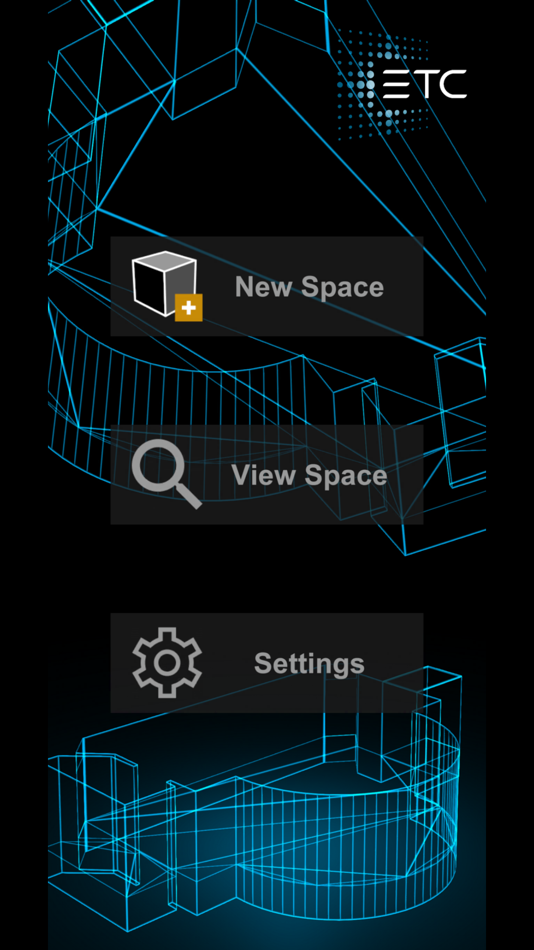This screenshot has height=950, width=534.
Task: Select the 'Settings' text label
Action: (x=309, y=663)
